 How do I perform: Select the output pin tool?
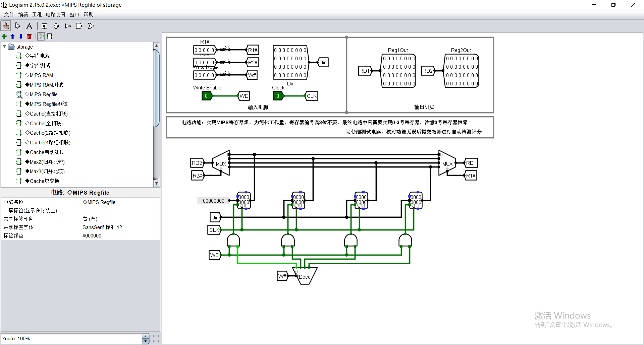click(56, 26)
